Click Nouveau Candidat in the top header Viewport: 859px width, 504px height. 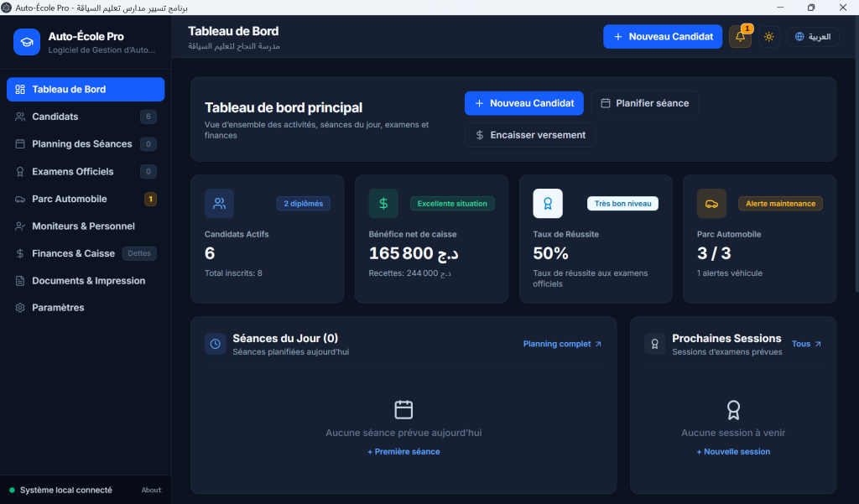pyautogui.click(x=663, y=37)
